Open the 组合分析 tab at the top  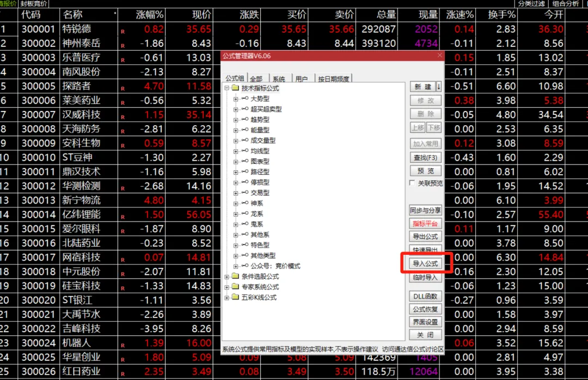(x=566, y=4)
